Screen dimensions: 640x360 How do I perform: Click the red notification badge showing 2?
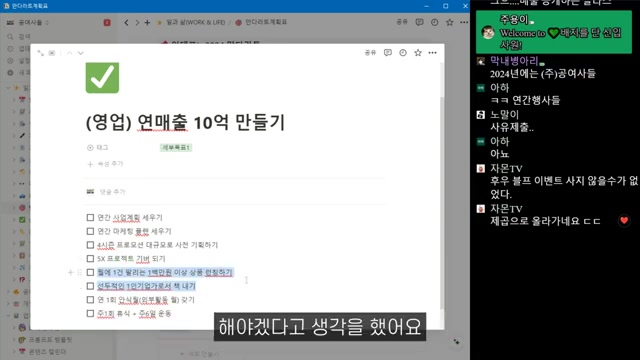(x=107, y=22)
